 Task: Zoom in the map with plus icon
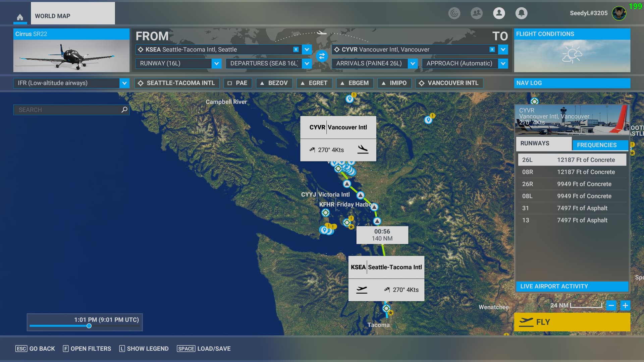click(625, 305)
